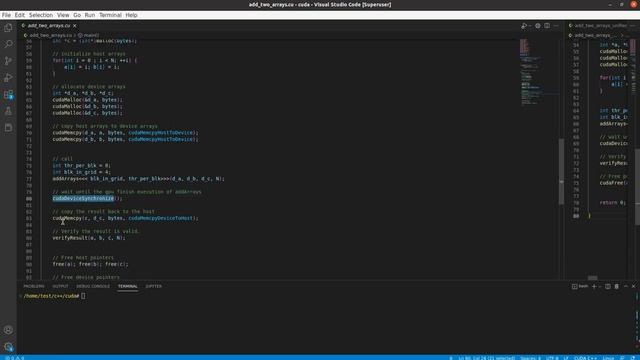Image resolution: width=640 pixels, height=360 pixels.
Task: Click the left editor's vertical scrollbar
Action: (x=562, y=171)
